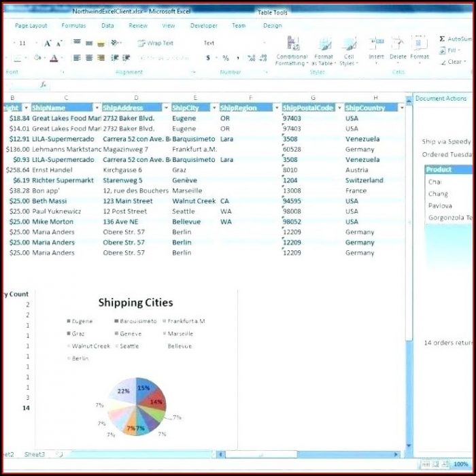Select Gorgonola item in Product list
This screenshot has height=476, width=476.
(450, 218)
